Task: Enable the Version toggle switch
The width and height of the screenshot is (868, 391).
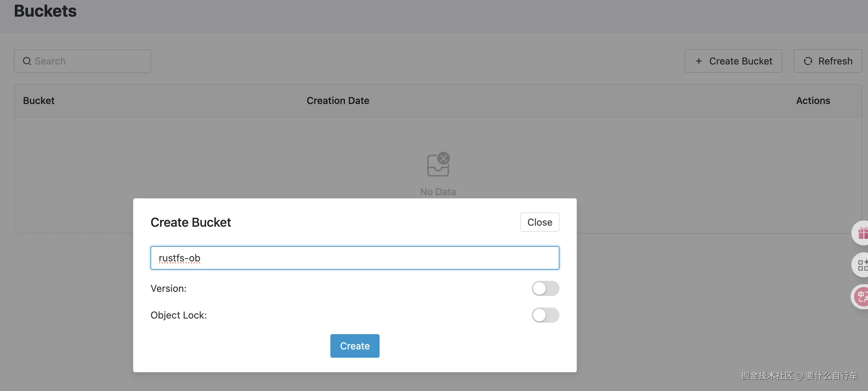Action: 545,288
